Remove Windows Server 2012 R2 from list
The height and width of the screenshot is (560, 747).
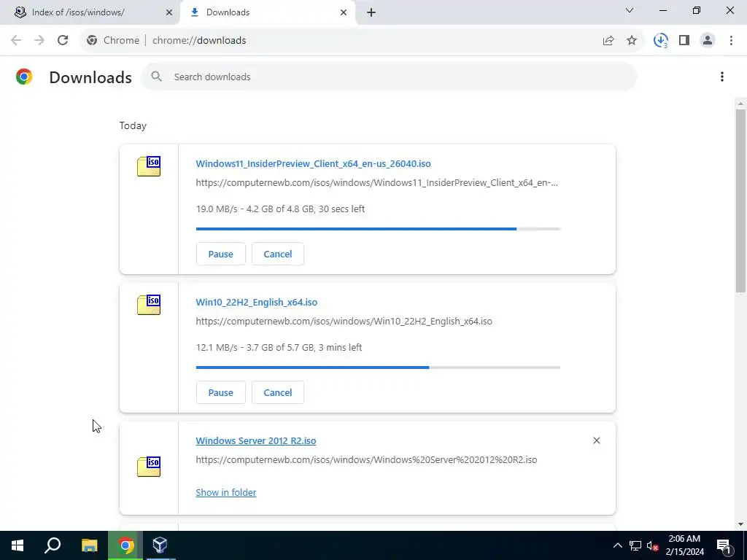597,440
